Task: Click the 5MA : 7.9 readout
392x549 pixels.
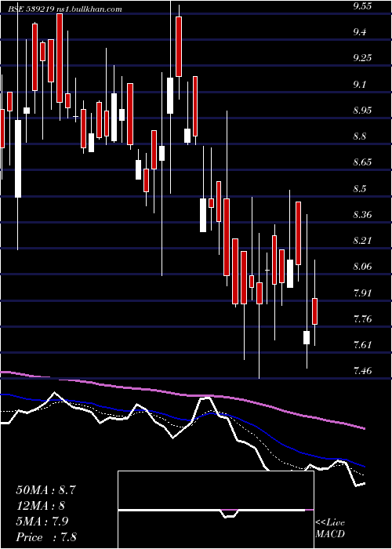Action: (x=42, y=521)
